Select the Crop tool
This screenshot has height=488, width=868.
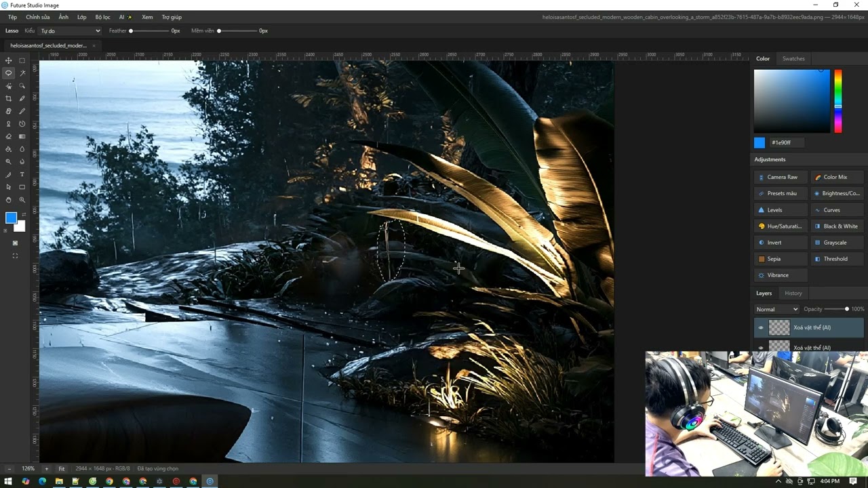pyautogui.click(x=8, y=98)
